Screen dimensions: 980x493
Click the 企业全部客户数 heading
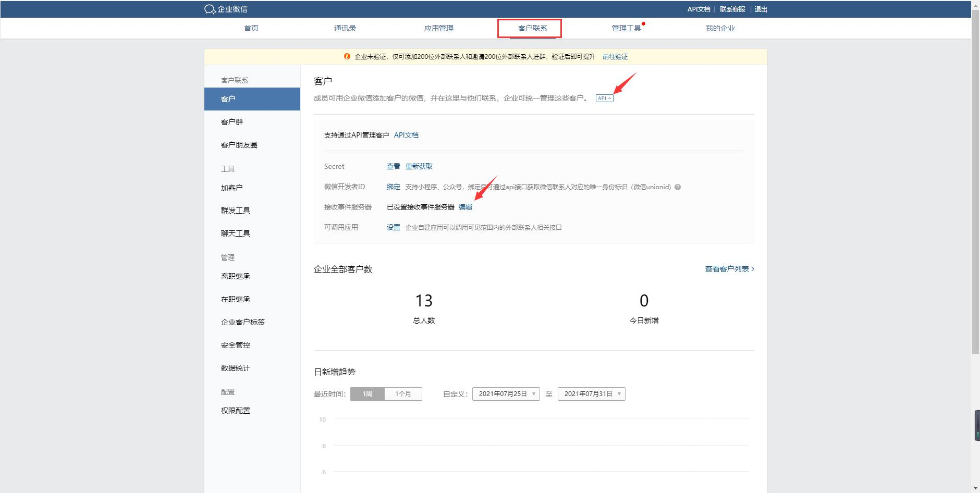(343, 269)
